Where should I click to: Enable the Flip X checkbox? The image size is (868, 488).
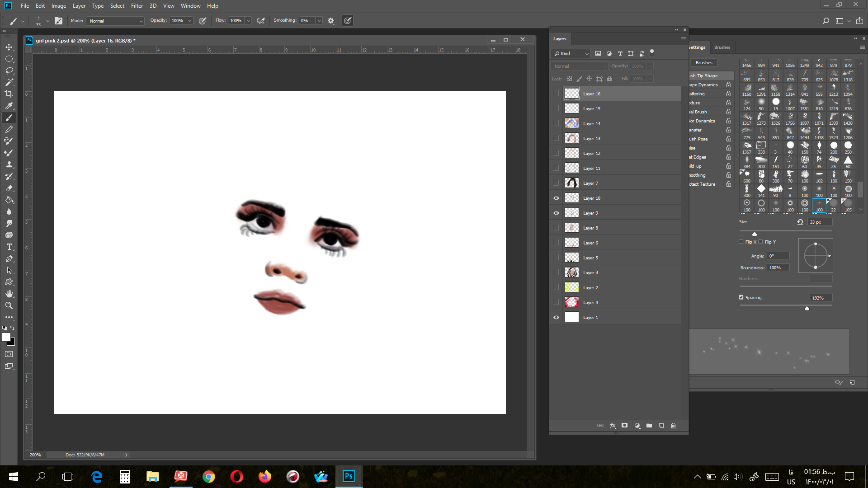point(741,242)
